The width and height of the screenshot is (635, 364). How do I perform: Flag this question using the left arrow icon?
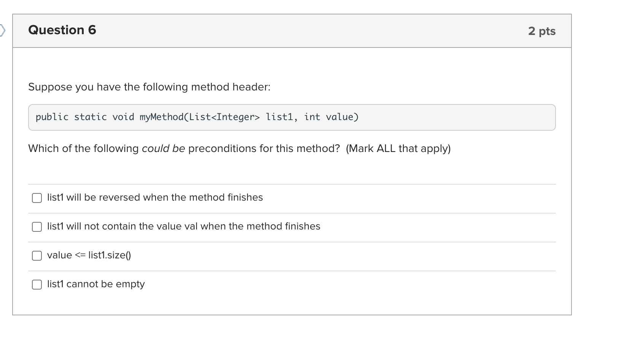pyautogui.click(x=3, y=30)
